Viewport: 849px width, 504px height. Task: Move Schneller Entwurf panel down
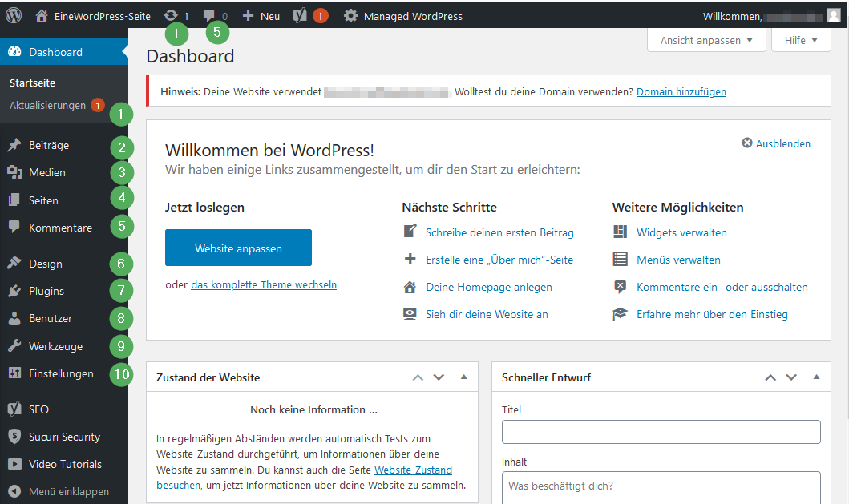pyautogui.click(x=791, y=377)
